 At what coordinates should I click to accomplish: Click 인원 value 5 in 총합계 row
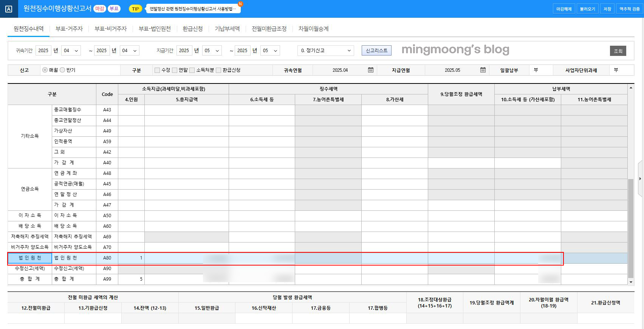(132, 279)
